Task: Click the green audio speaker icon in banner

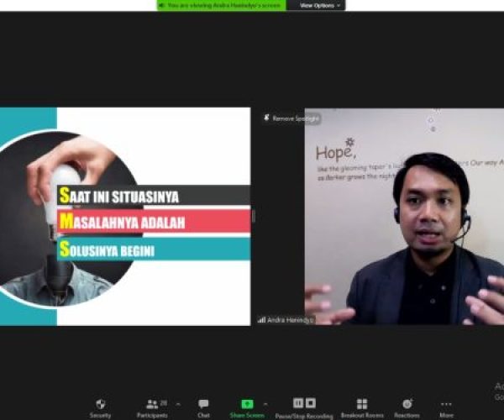Action: (x=162, y=5)
